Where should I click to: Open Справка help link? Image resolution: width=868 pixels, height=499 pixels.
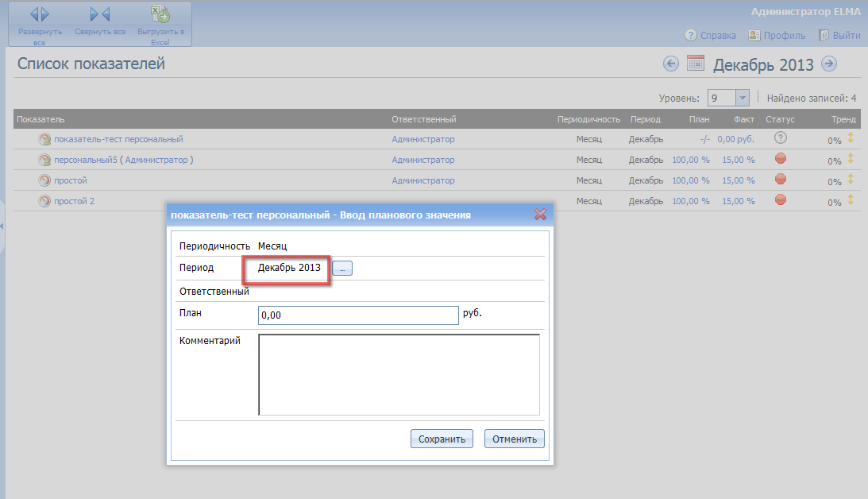712,36
